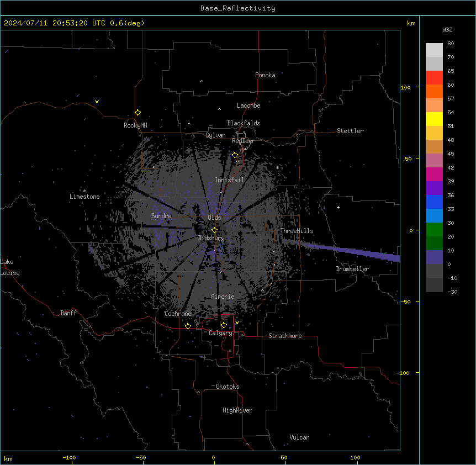
Task: Click the Sundre label
Action: pos(161,216)
